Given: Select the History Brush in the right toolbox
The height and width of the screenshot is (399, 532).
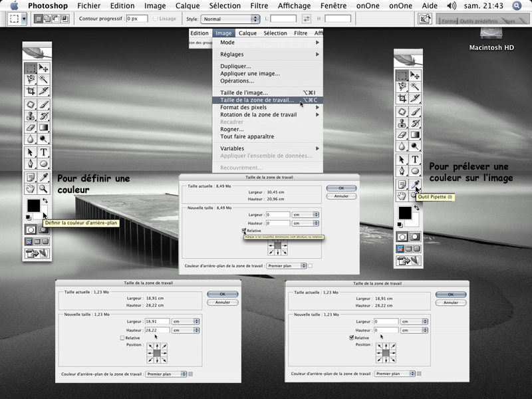Looking at the screenshot, I should (x=414, y=124).
